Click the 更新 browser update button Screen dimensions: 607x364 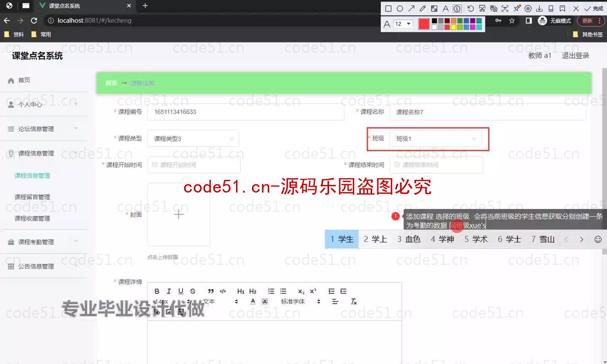click(591, 21)
